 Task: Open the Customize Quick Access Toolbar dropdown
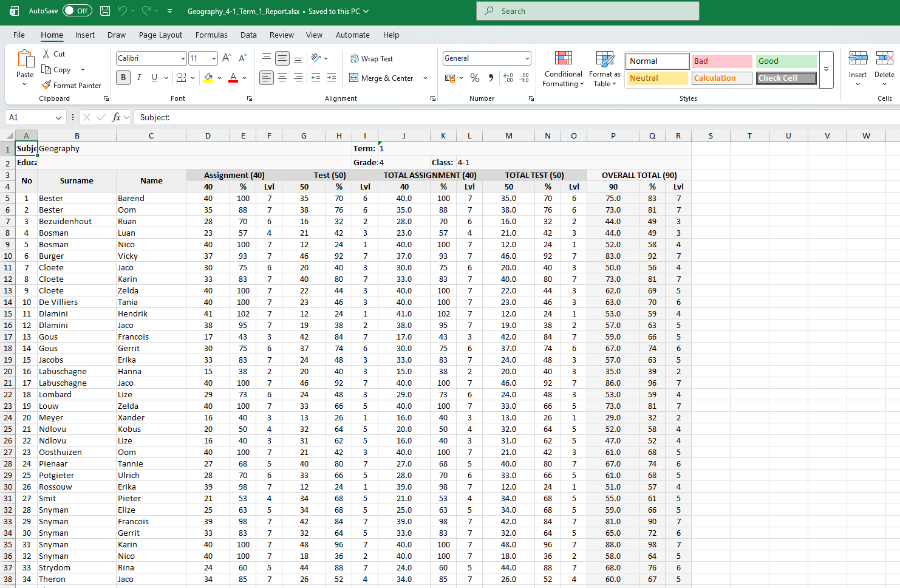coord(169,11)
